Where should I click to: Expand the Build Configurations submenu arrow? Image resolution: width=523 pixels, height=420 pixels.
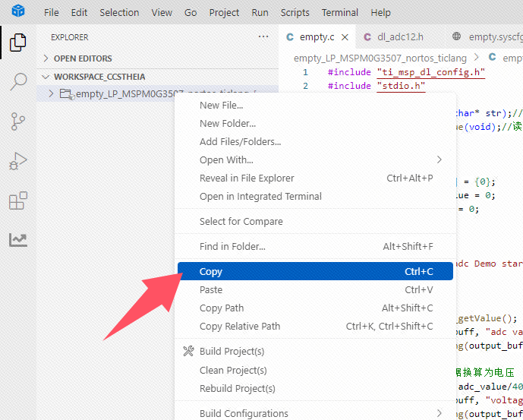(440, 413)
